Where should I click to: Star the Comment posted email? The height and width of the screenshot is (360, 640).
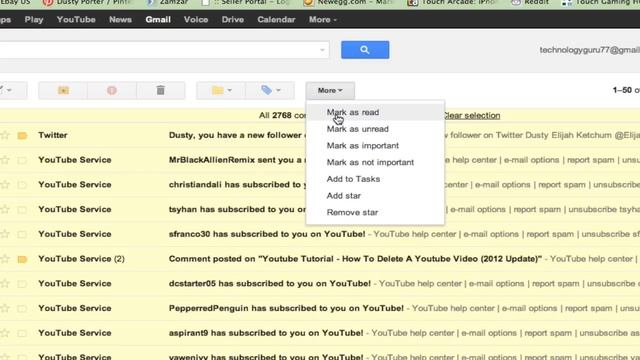pyautogui.click(x=5, y=259)
